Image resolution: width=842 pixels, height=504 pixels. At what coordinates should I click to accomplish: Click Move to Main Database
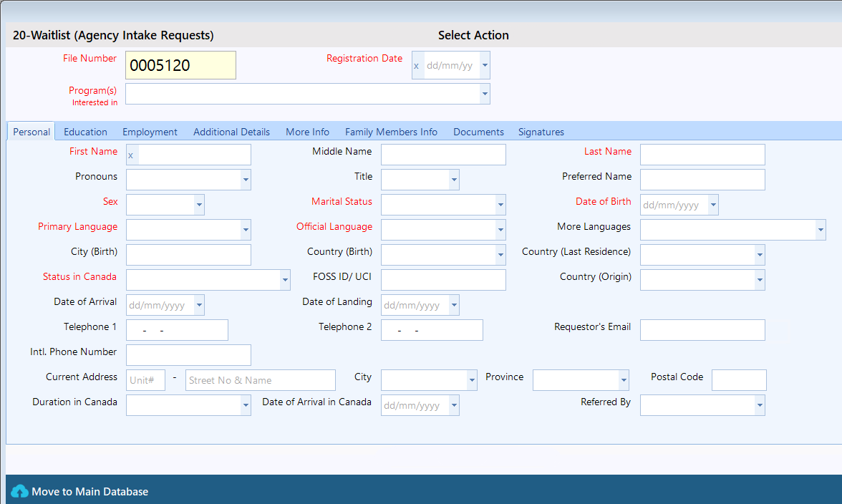(x=89, y=492)
